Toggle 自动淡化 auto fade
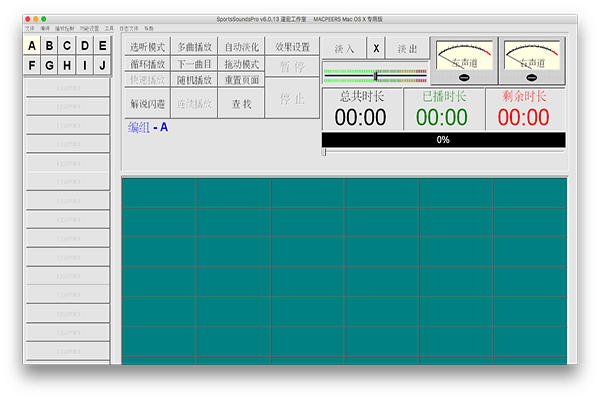Screen dimensions: 600x400 click(x=241, y=47)
